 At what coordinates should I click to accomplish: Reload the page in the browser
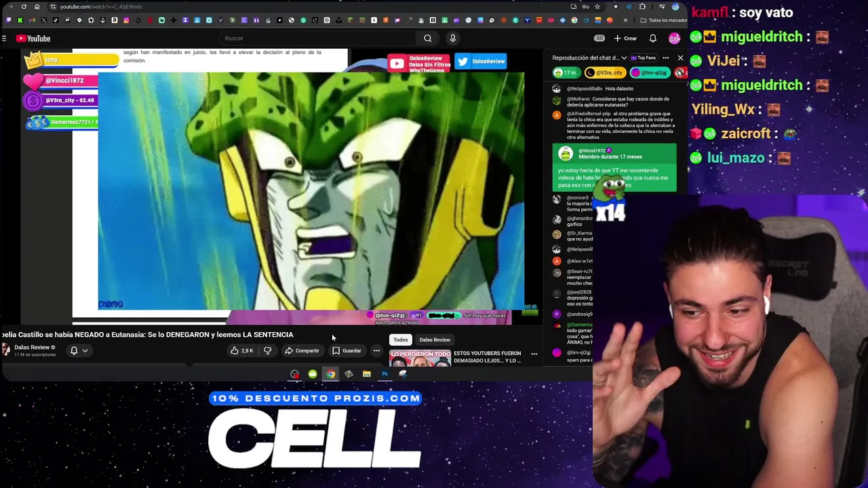coord(24,7)
